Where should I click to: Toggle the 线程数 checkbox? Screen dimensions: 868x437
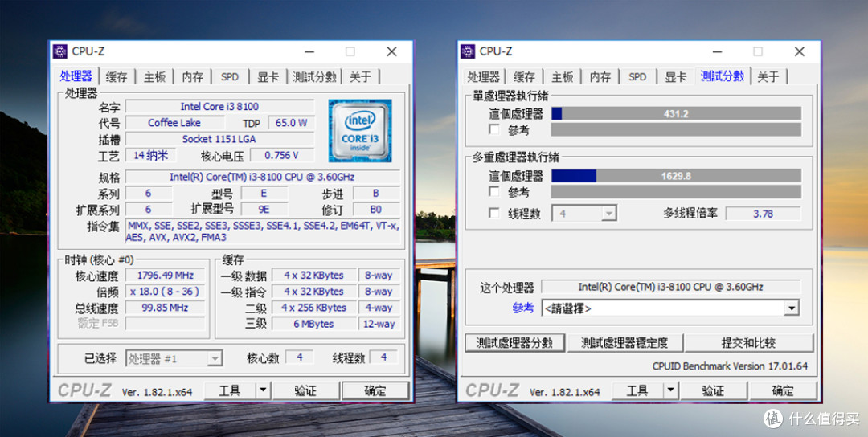pos(494,213)
